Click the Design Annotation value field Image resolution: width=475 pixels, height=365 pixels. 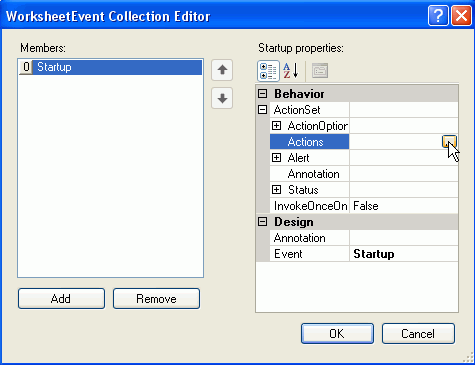pos(404,238)
